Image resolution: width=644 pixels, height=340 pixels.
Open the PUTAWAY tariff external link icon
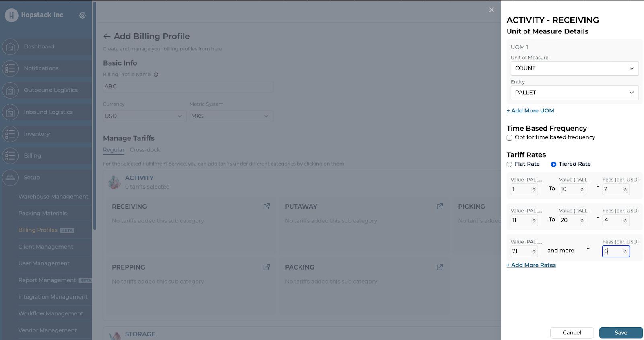point(440,206)
